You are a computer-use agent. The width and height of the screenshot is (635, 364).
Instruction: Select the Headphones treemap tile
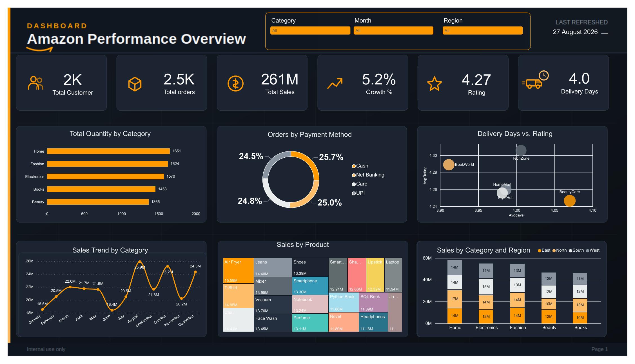tap(373, 322)
